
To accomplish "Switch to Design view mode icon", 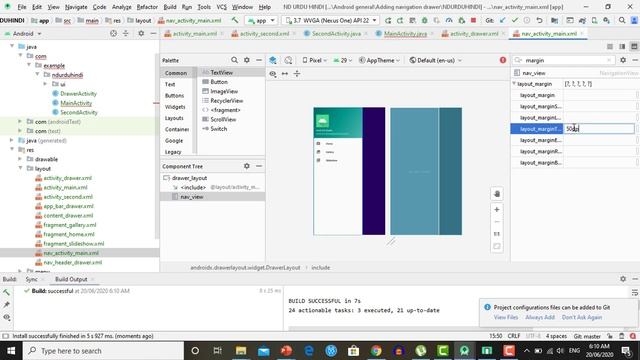I will pos(634,47).
